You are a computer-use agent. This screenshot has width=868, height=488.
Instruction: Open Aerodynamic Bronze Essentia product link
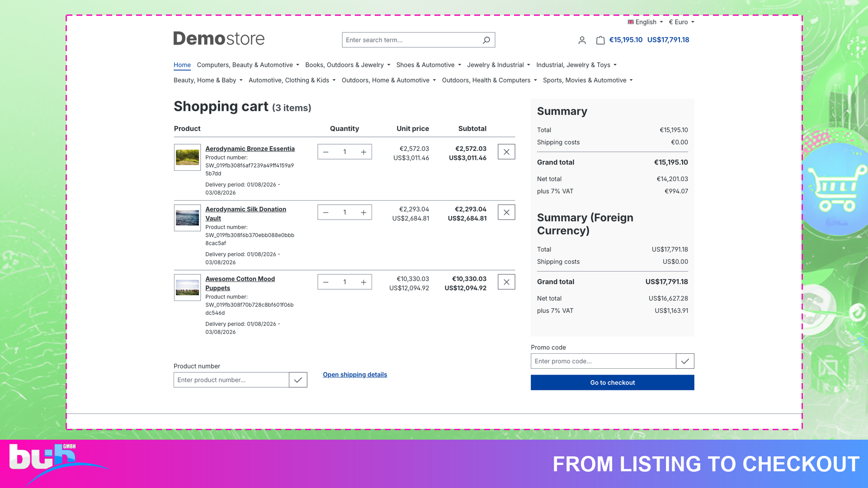click(x=250, y=149)
